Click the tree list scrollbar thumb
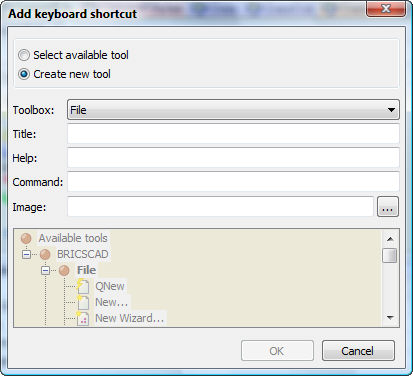Viewport: 413px width, 376px height. (390, 256)
